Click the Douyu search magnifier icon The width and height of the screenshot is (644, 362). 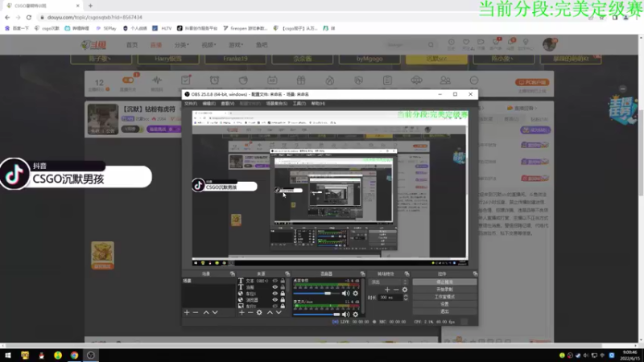click(431, 45)
